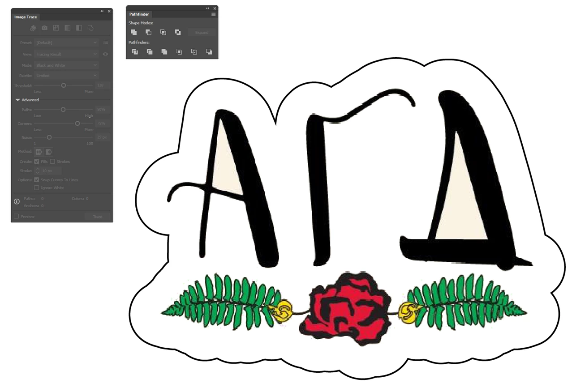Open the Pathfinder panel menu icon
Screen dimensions: 585x392
[x=214, y=14]
